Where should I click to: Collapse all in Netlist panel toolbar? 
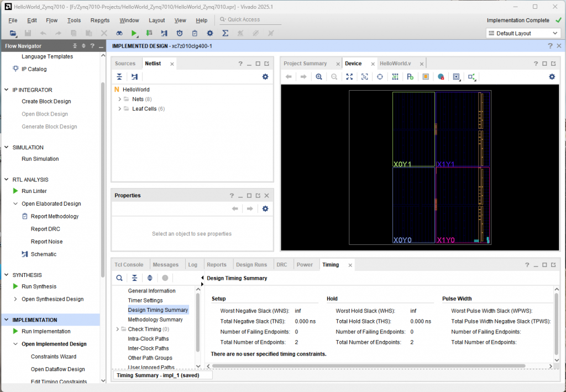coord(119,76)
